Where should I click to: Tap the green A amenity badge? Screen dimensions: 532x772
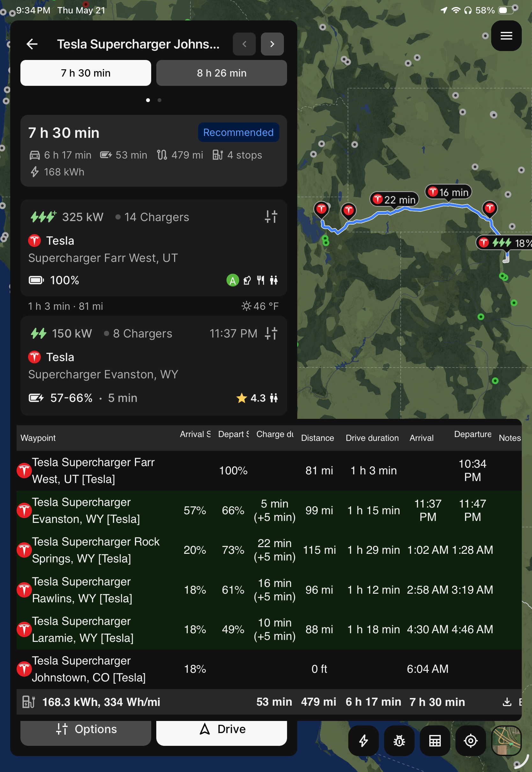point(233,280)
